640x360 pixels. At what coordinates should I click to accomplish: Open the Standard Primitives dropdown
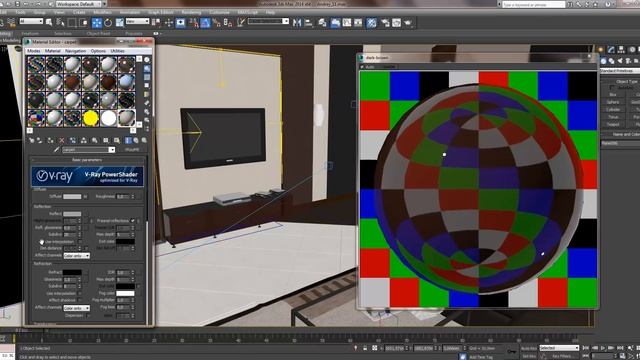(x=620, y=71)
